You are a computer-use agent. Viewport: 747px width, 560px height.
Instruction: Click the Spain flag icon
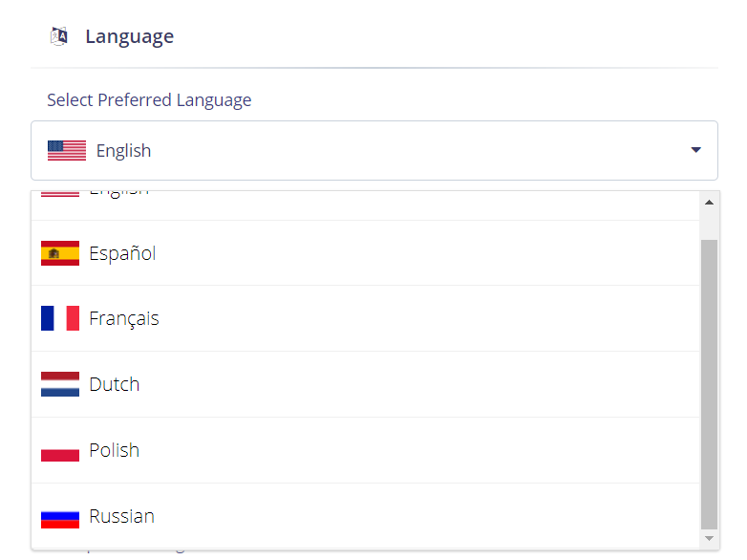coord(60,253)
